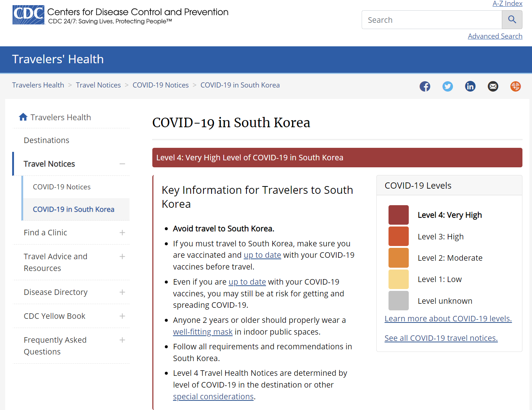The width and height of the screenshot is (532, 410).
Task: Open the orange syndicate icon
Action: (515, 86)
